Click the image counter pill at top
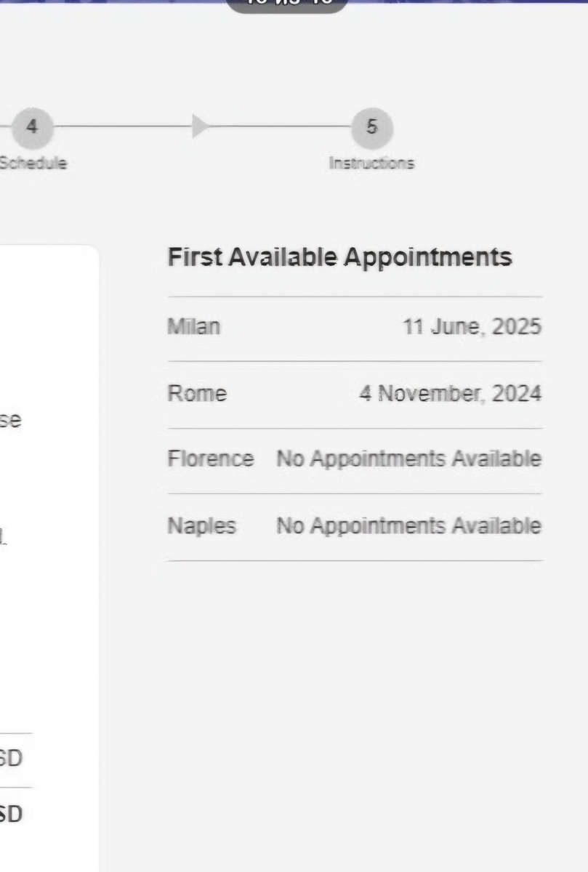Screen dimensions: 588x872 click(x=287, y=4)
